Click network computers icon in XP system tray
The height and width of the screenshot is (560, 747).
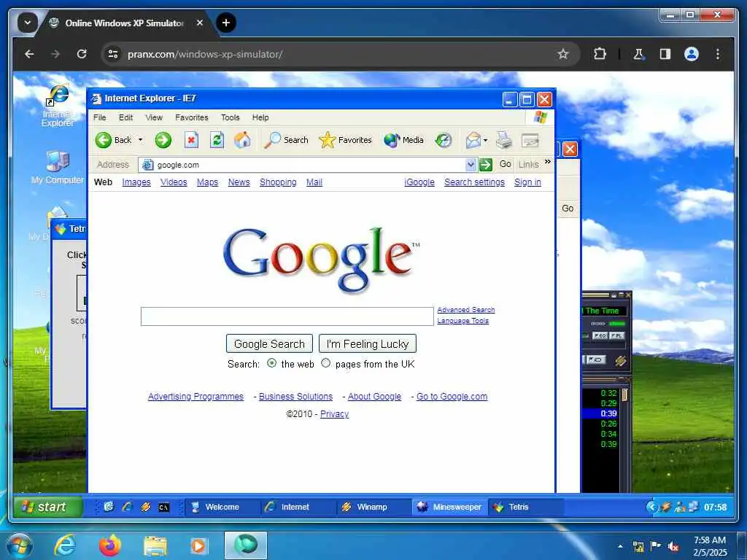point(693,507)
